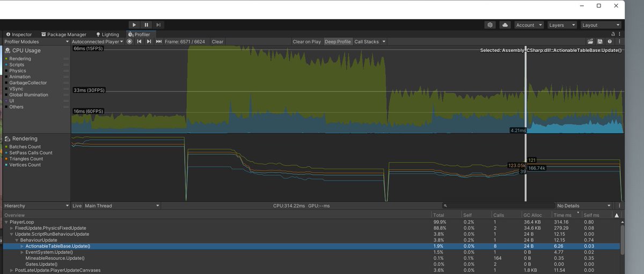
Task: Switch to the Inspector tab
Action: pyautogui.click(x=19, y=34)
